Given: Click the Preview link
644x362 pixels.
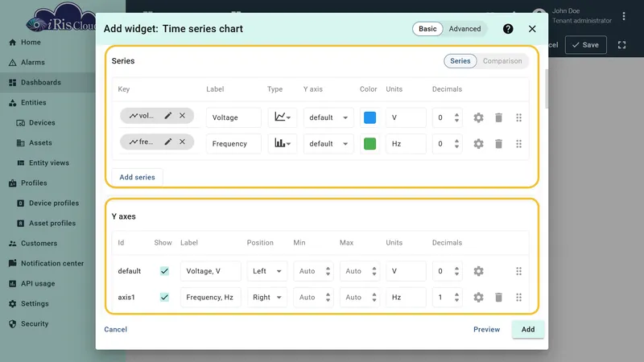Looking at the screenshot, I should click(x=486, y=329).
